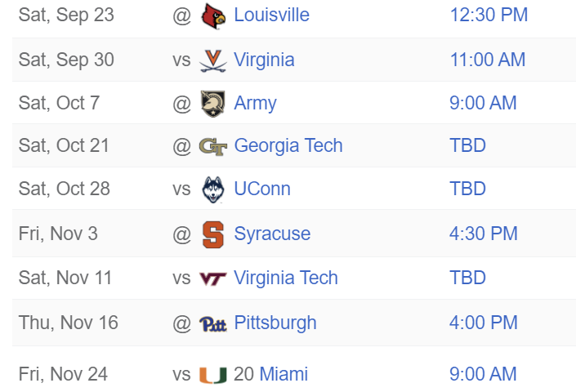Click the 11:00 AM Virginia game time
The height and width of the screenshot is (392, 576).
(x=488, y=60)
